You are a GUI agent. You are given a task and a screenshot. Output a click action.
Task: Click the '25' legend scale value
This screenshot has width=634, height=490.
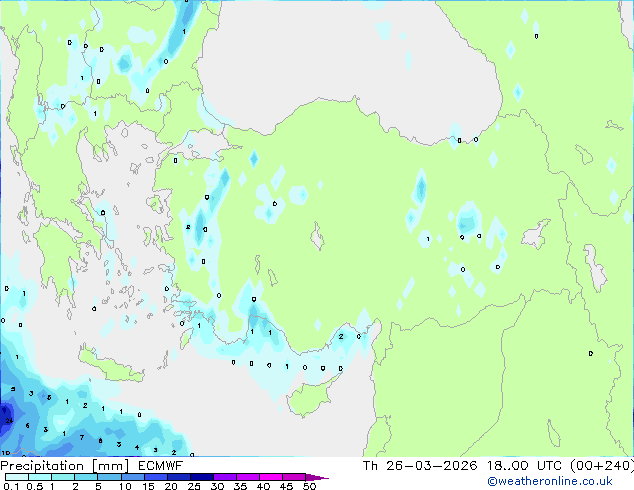point(194,486)
